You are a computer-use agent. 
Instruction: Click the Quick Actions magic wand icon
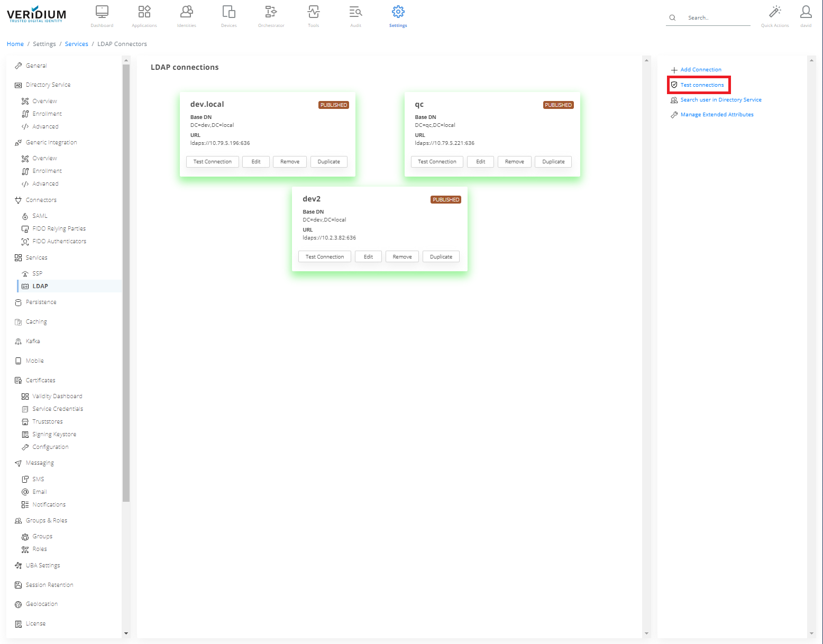click(775, 12)
